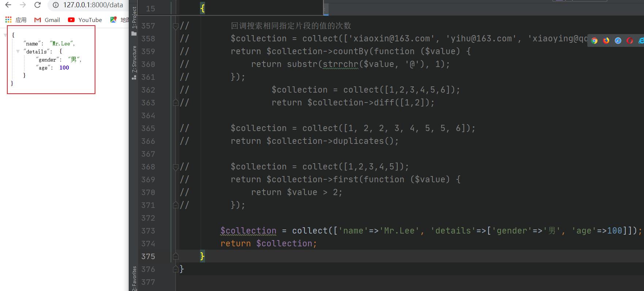Screen dimensions: 644x291
Task: Click the "age" key in browser JSON
Action: point(43,68)
